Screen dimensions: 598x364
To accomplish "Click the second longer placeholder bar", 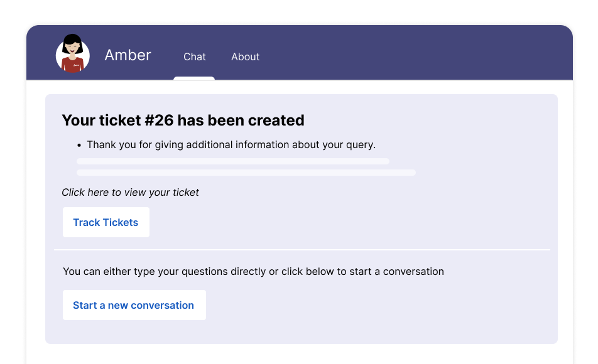I will (x=246, y=173).
